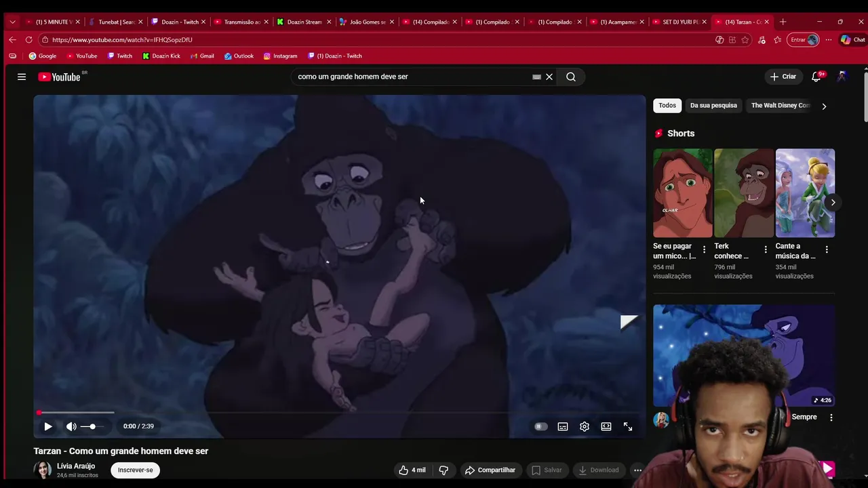Select Da sua pesquisa chip
This screenshot has width=868, height=488.
[x=713, y=106]
